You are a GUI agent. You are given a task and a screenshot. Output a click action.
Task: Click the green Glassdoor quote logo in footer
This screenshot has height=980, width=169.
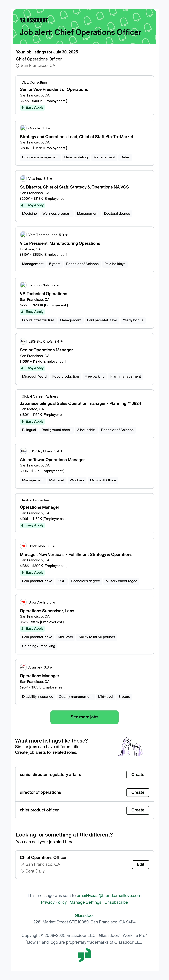84,955
